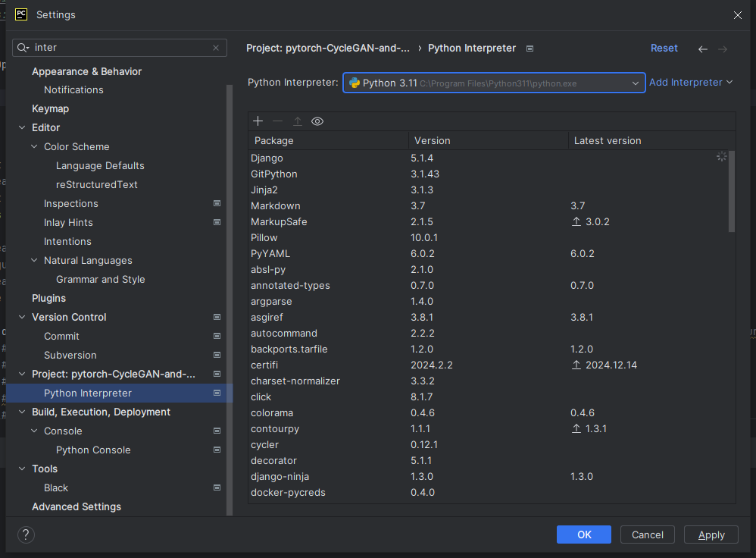Viewport: 756px width, 558px height.
Task: Select the Pillow package row
Action: tap(488, 237)
